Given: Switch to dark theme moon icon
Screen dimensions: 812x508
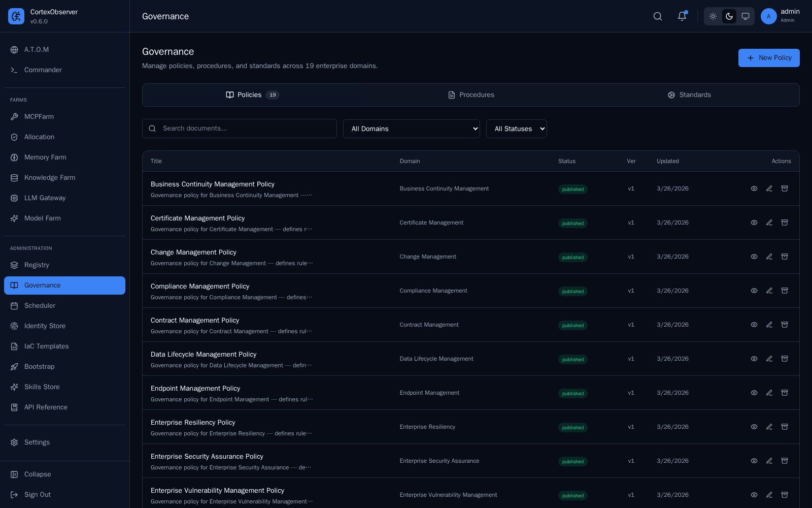Looking at the screenshot, I should pos(729,16).
